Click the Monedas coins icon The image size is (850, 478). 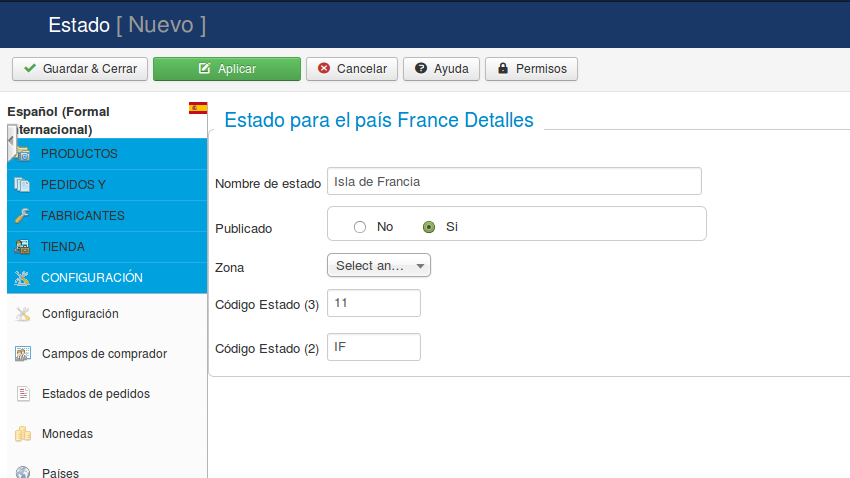[x=23, y=434]
